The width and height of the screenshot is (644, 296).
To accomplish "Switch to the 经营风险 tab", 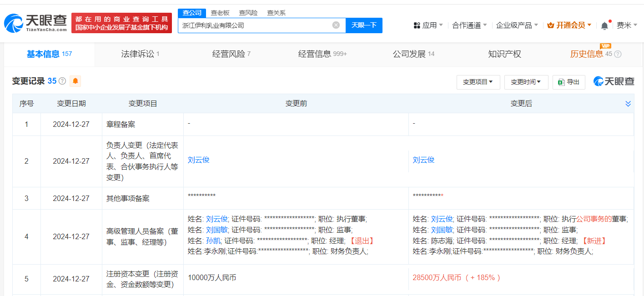I will (231, 54).
